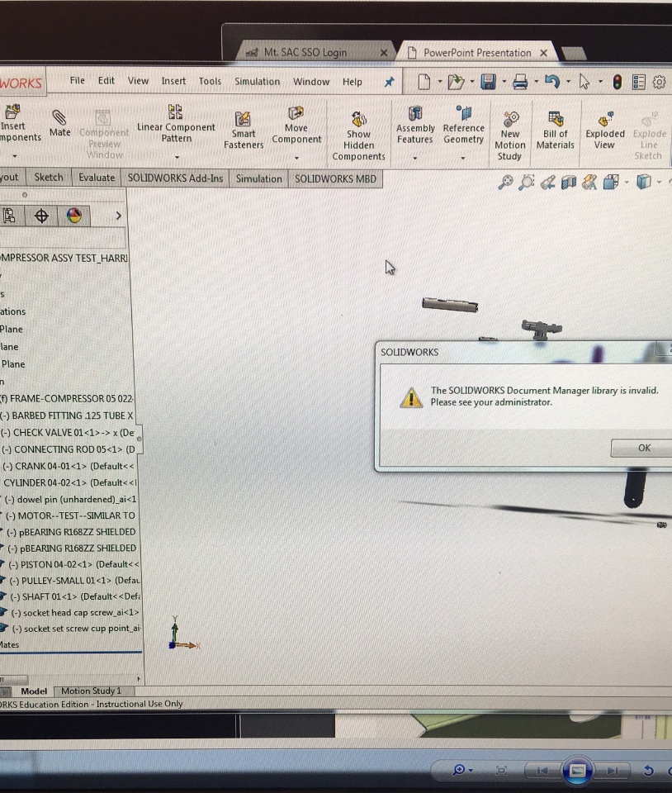Switch to SOLIDWORKS MBD tab
This screenshot has width=672, height=793.
[335, 179]
